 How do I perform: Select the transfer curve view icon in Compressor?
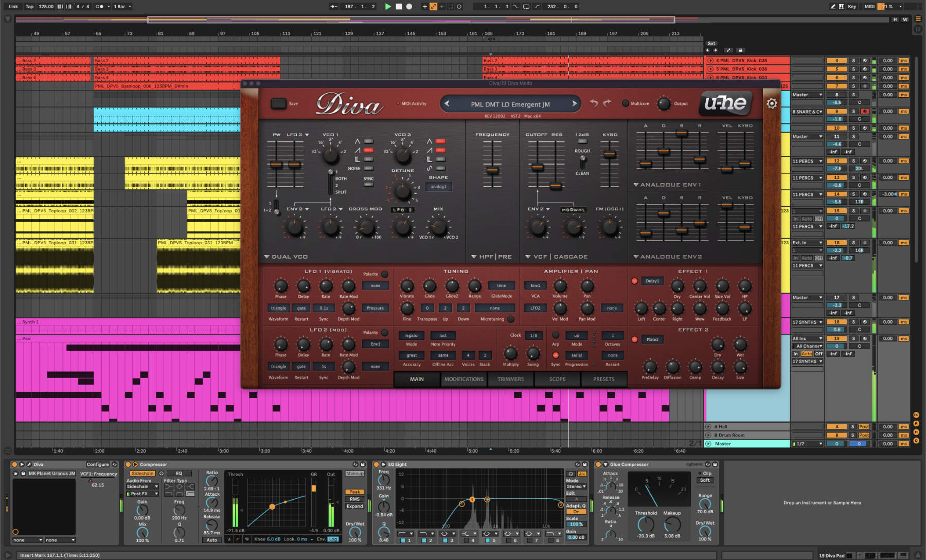click(238, 539)
